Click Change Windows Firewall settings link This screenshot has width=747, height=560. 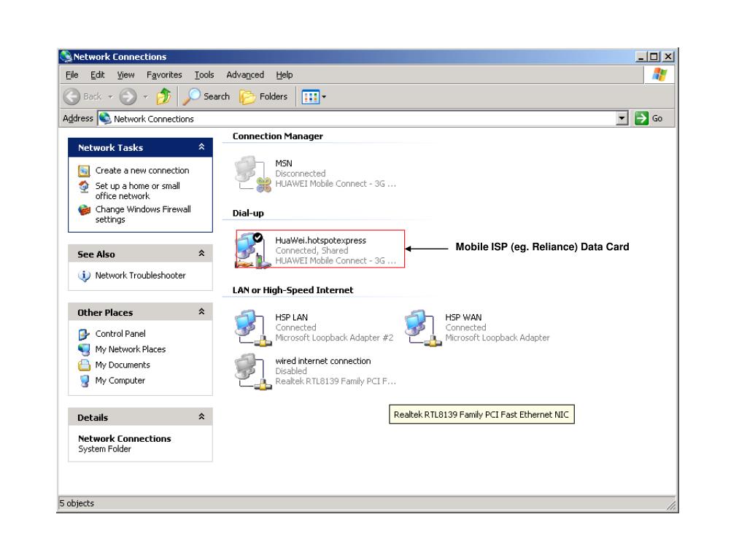click(x=143, y=214)
